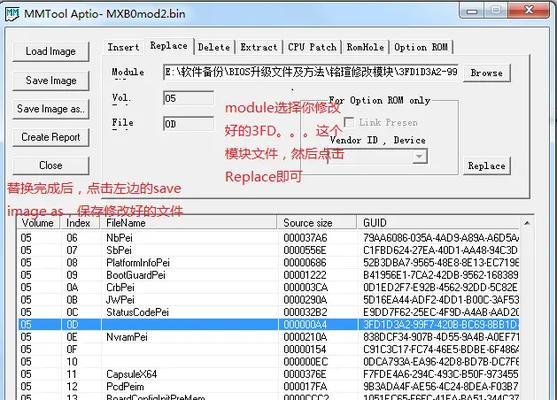The image size is (557, 400).
Task: Open the Delete tab
Action: pos(214,47)
